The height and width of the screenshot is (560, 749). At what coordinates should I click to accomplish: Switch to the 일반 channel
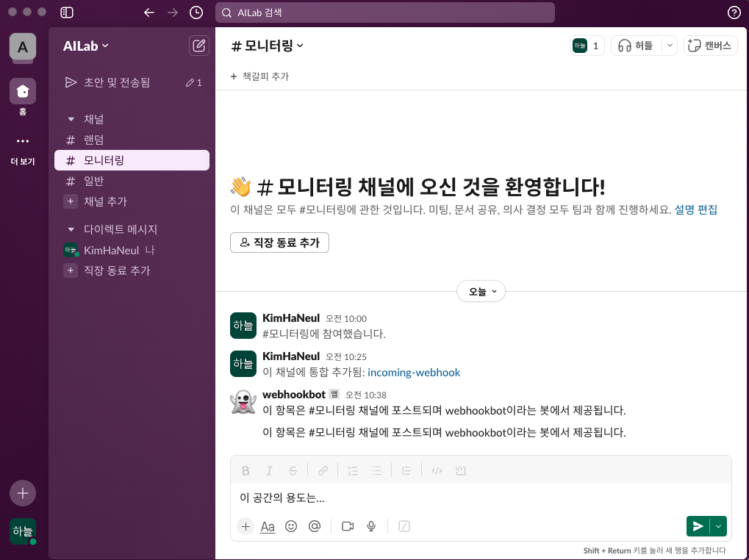(132, 181)
